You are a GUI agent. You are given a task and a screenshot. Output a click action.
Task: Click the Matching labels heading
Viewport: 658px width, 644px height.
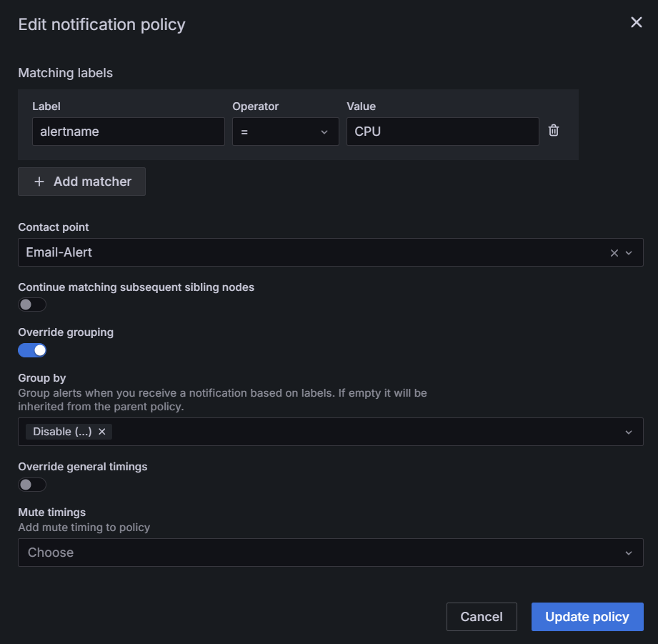click(66, 73)
